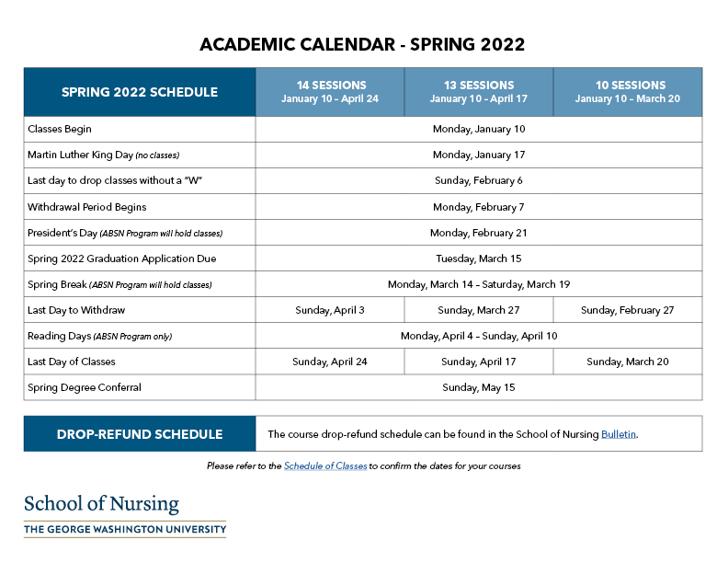Click The George Washington University wordmark
The image size is (728, 563).
[x=125, y=529]
